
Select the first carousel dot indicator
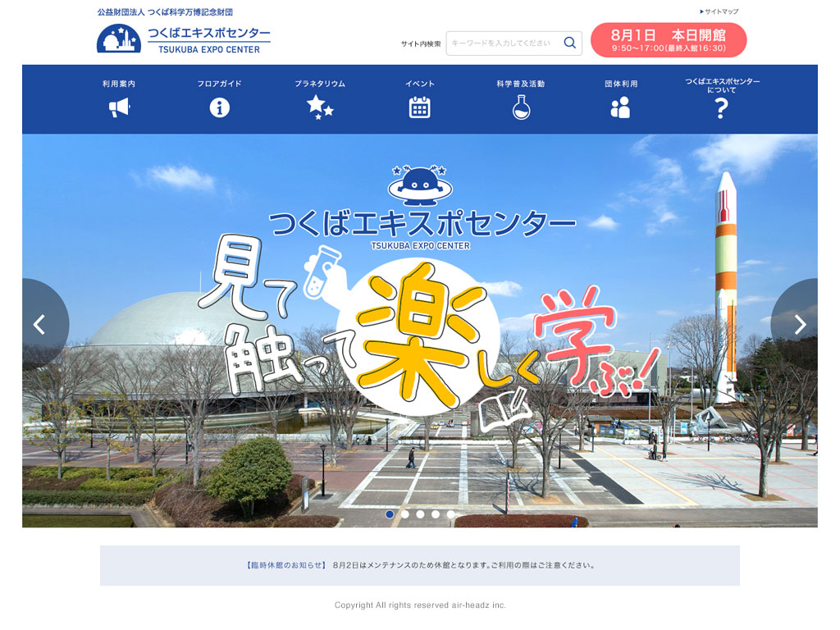(390, 514)
